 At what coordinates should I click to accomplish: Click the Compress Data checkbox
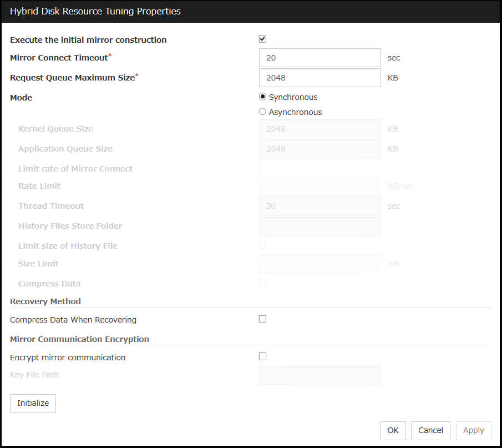pyautogui.click(x=263, y=283)
